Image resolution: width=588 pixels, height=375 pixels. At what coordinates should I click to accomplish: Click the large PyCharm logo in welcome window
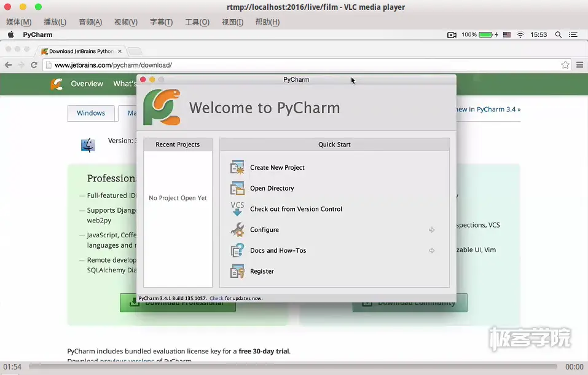[x=162, y=108]
